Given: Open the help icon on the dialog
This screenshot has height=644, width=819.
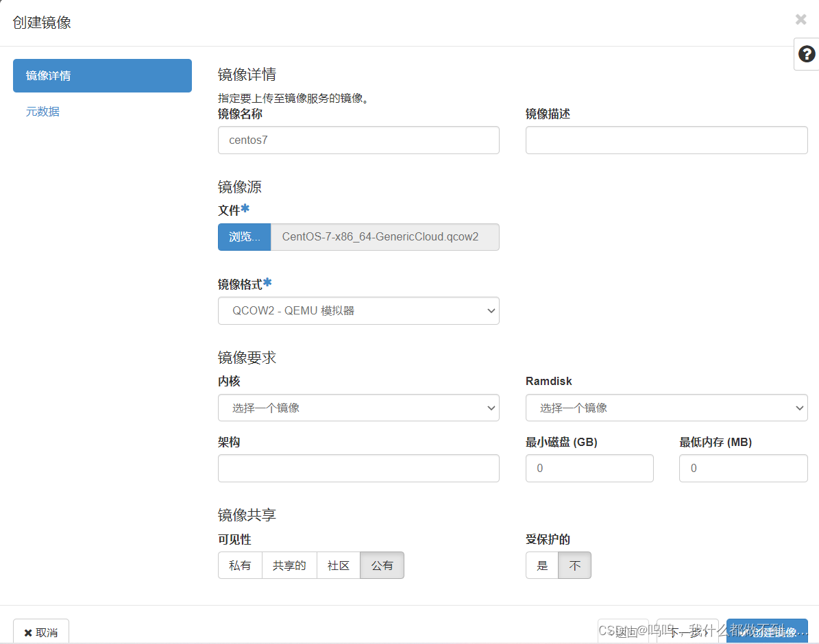Looking at the screenshot, I should pyautogui.click(x=807, y=54).
